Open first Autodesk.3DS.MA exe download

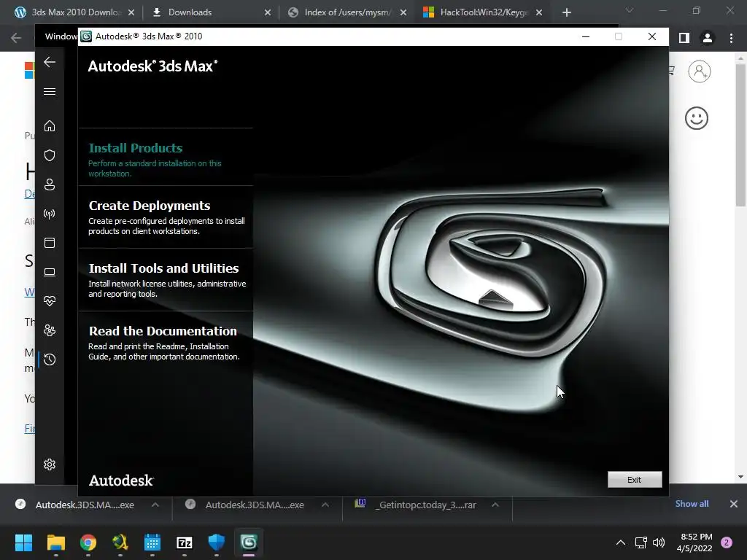pos(85,505)
